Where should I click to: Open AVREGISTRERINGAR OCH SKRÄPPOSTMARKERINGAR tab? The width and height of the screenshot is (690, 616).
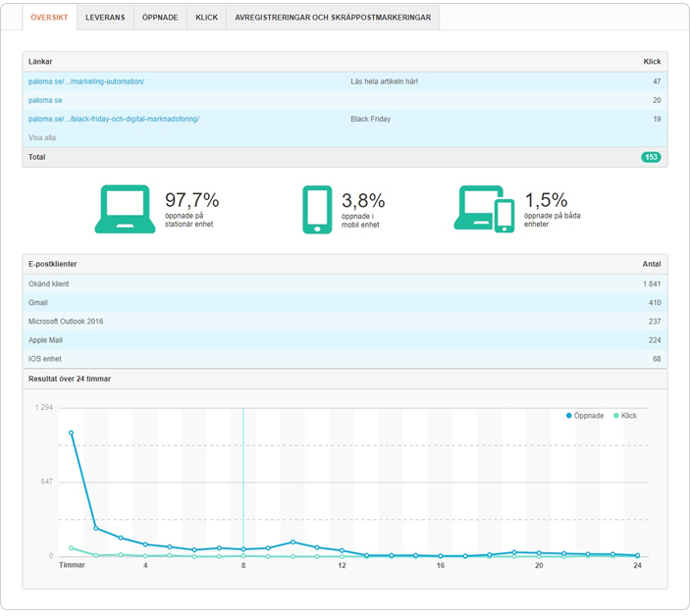pos(333,18)
